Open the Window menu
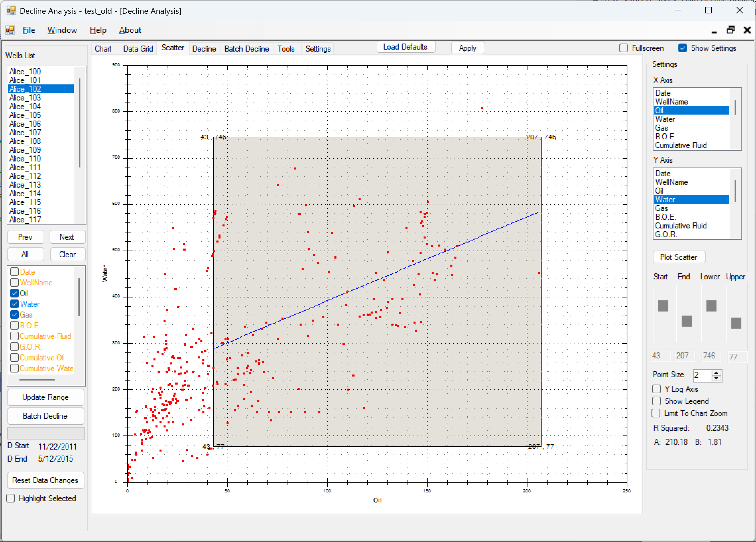The width and height of the screenshot is (756, 542). click(62, 30)
